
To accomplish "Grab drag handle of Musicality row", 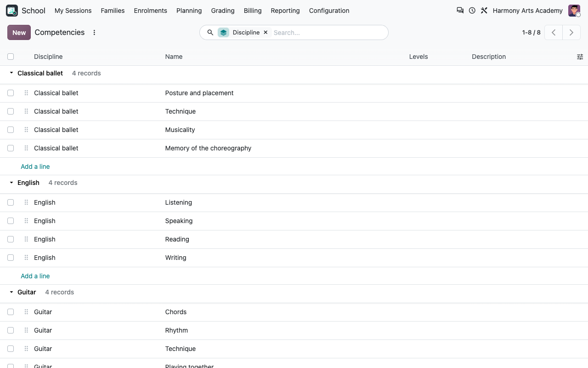I will coord(26,130).
